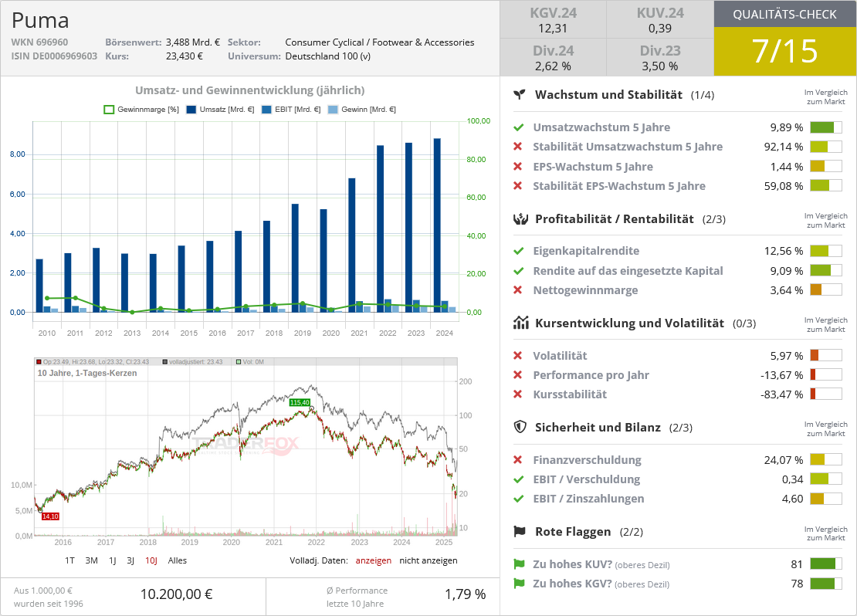Click the market comparison bar for Volatilität
Image resolution: width=857 pixels, height=616 pixels.
[x=826, y=355]
